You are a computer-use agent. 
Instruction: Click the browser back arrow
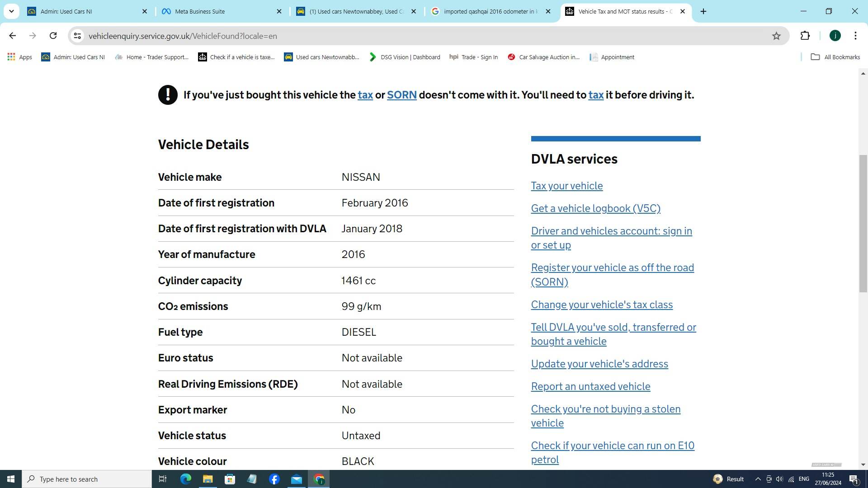(x=12, y=36)
